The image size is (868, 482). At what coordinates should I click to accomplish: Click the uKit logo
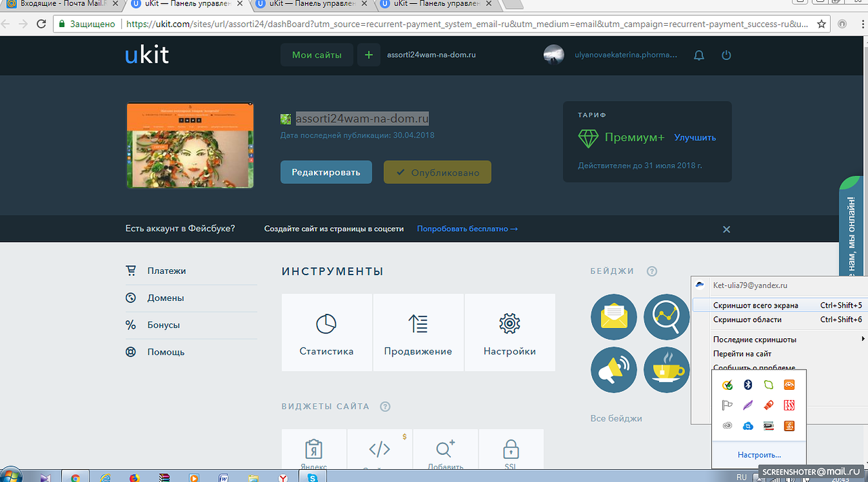147,55
